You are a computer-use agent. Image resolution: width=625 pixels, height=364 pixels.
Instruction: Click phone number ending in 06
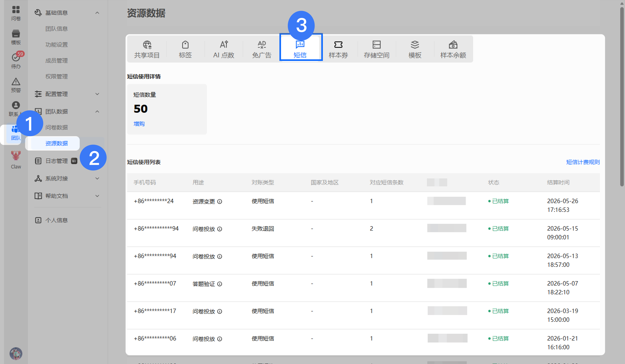tap(155, 338)
